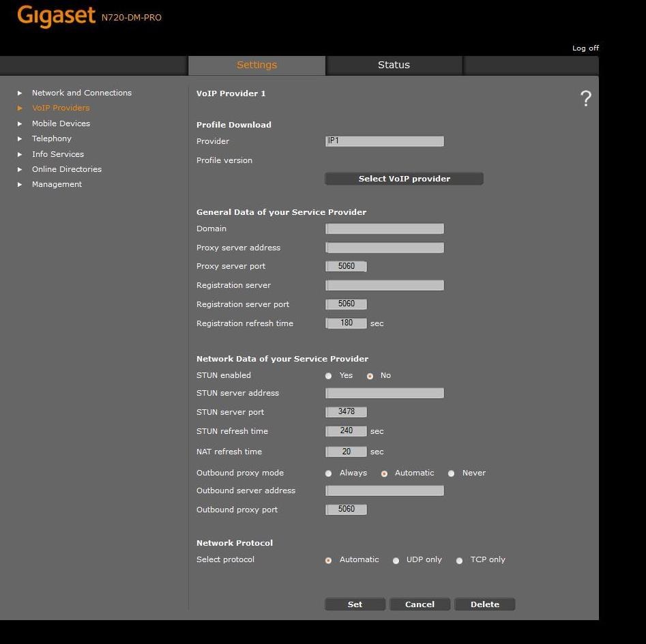Click the Domain input field
Image resolution: width=646 pixels, height=644 pixels.
click(x=384, y=229)
